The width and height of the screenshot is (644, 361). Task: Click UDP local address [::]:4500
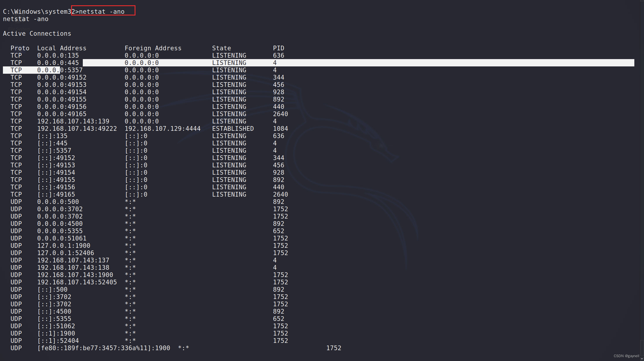coord(54,312)
